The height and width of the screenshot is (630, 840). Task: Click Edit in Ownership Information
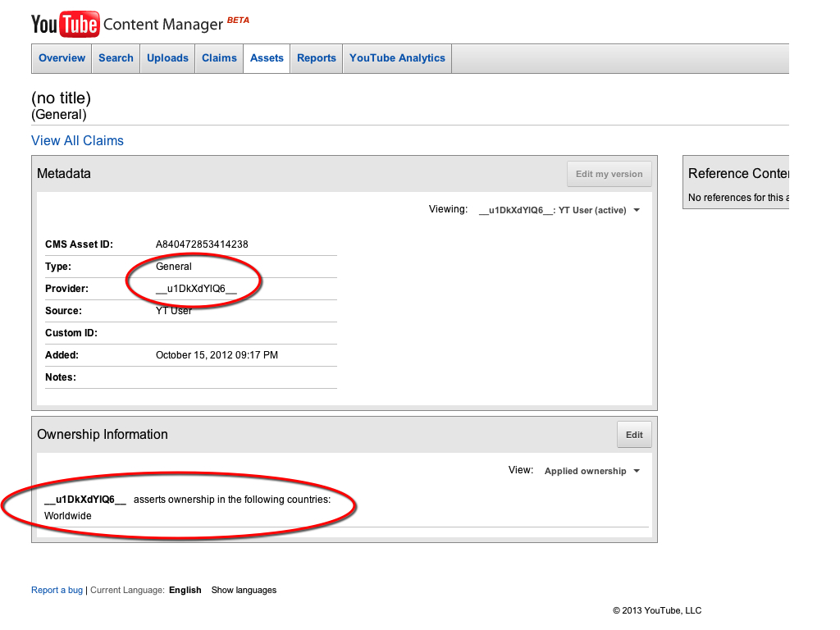[634, 435]
